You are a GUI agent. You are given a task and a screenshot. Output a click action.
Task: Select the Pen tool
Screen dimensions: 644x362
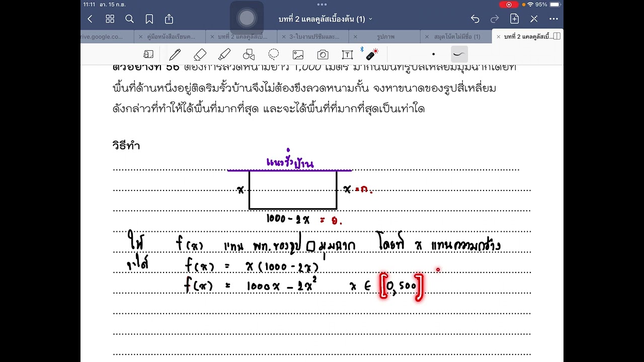[x=175, y=54]
